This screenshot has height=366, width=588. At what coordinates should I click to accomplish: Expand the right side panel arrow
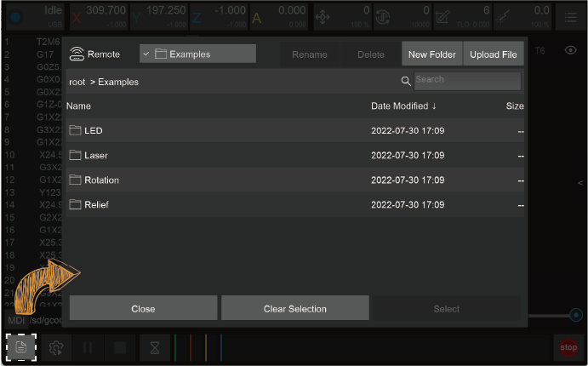pos(580,183)
